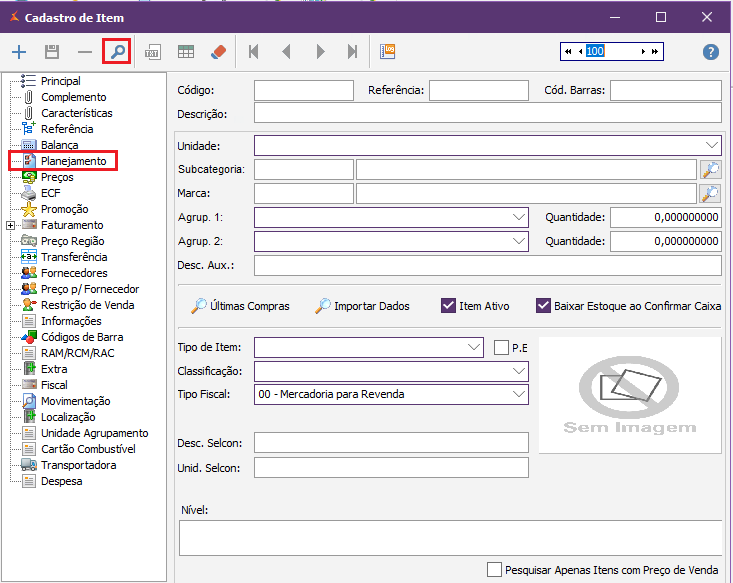Click the Importar Dados button
Image resolution: width=733 pixels, height=583 pixels.
pyautogui.click(x=362, y=306)
